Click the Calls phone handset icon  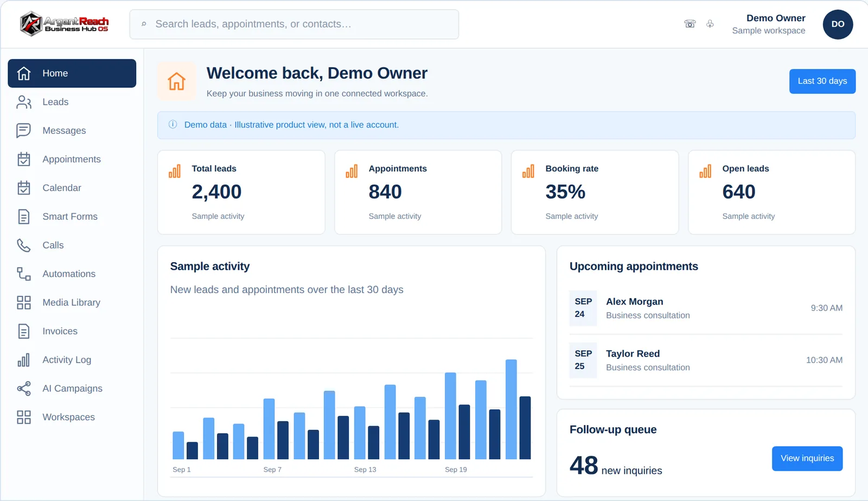(24, 245)
